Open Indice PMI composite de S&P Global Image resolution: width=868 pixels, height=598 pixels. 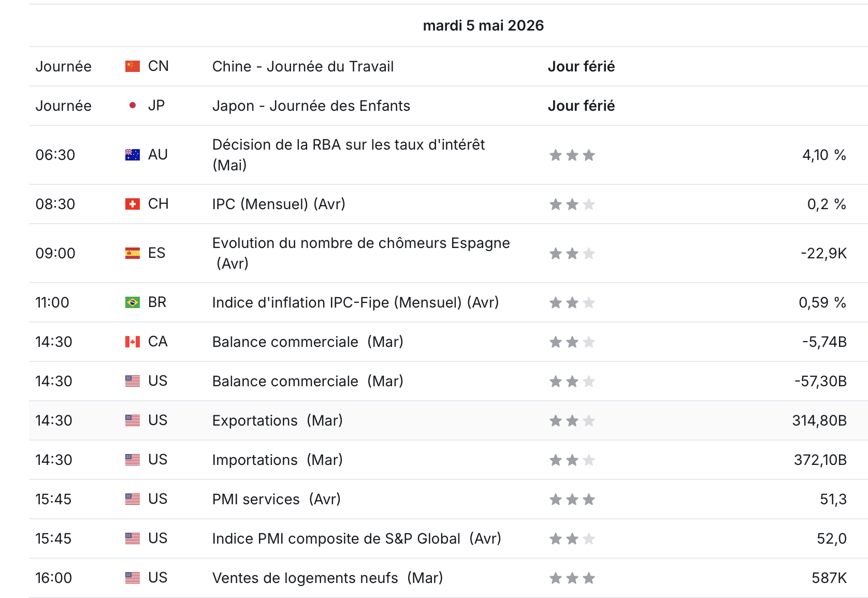[357, 538]
